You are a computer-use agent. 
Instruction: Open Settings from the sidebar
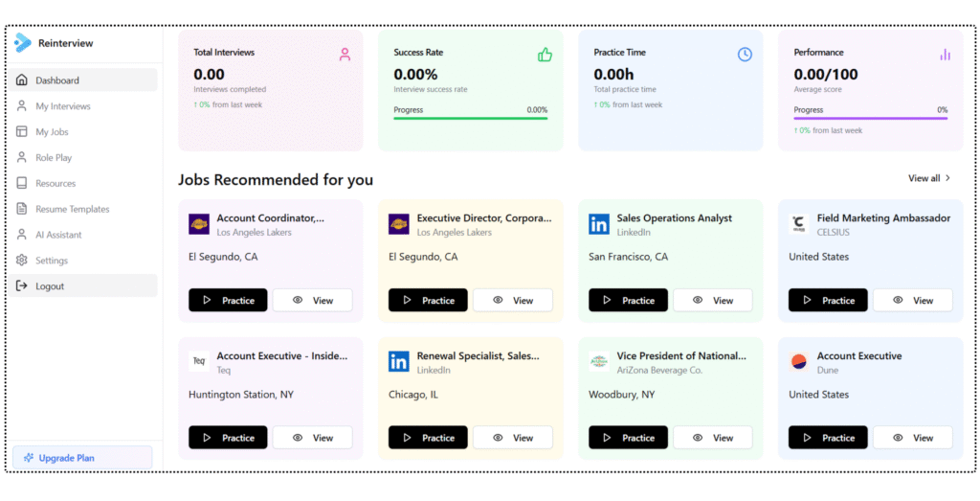(x=52, y=261)
